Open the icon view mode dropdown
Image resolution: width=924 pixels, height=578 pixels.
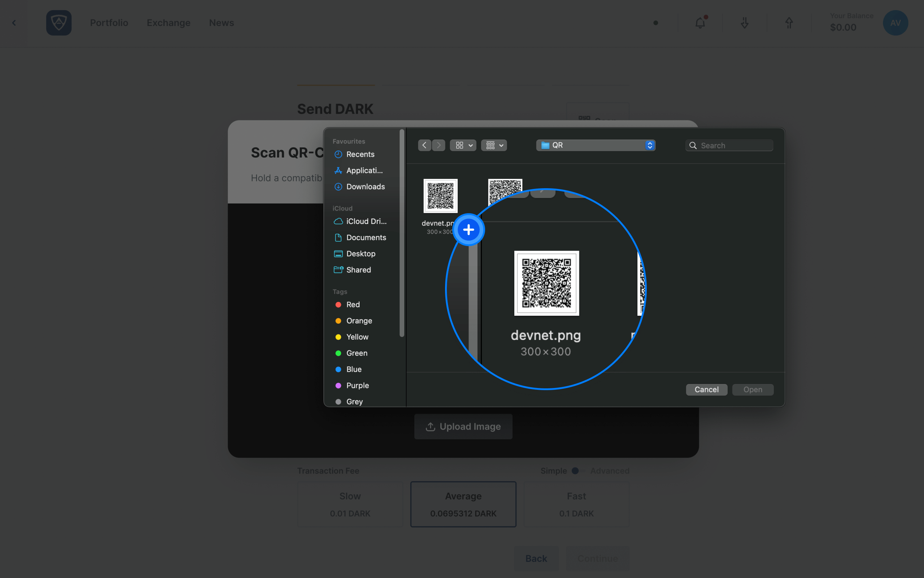463,145
